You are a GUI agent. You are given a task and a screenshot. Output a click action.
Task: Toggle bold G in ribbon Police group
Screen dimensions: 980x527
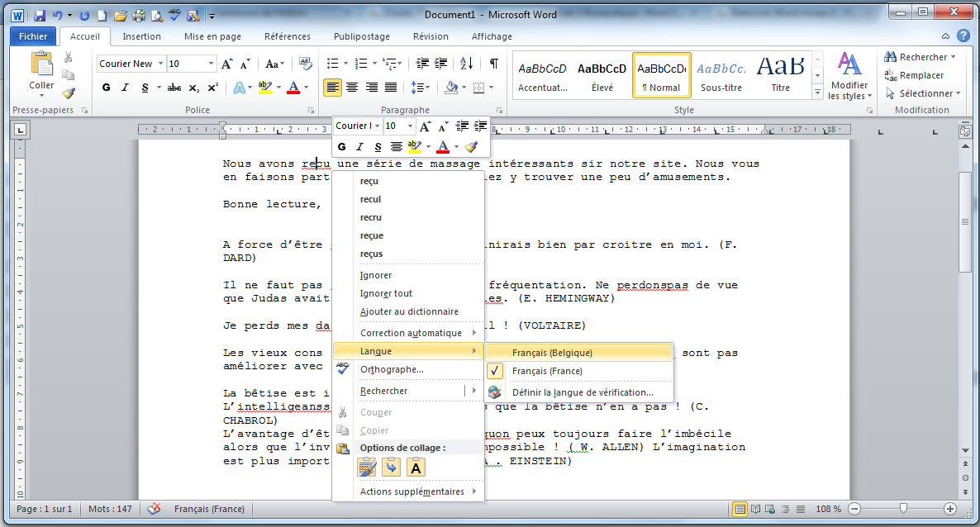pos(107,88)
